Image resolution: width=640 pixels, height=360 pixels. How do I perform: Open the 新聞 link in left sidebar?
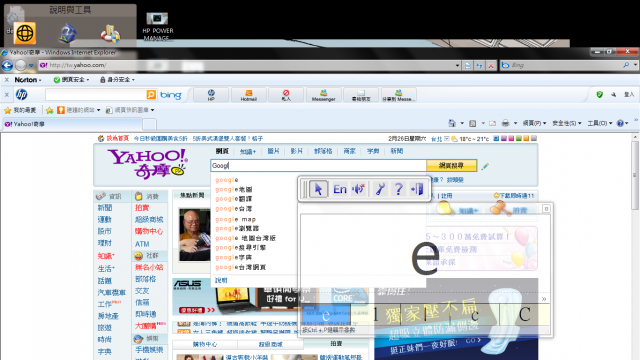tap(104, 208)
